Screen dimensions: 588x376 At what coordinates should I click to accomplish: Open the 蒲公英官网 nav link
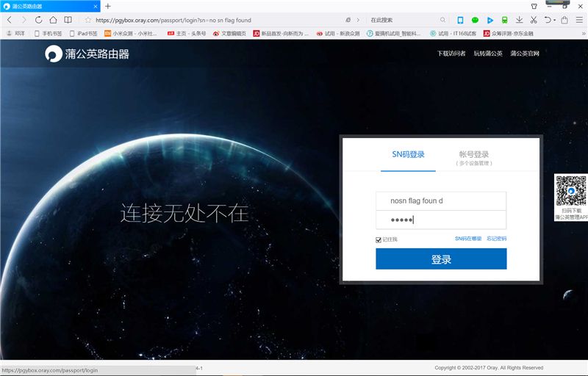(525, 54)
